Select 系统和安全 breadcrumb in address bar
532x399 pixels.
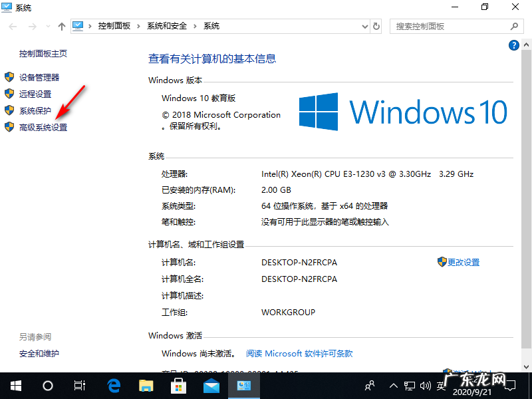click(167, 26)
